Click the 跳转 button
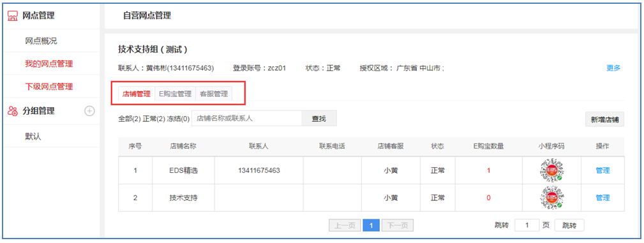Screen dimensions: 644x243 point(569,225)
